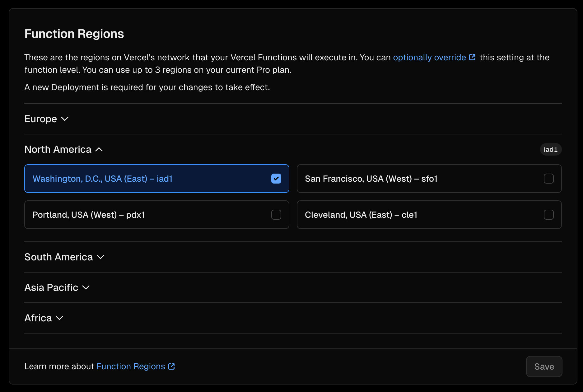Select the Washington, D.C., USA (East) label
583x392 pixels.
[x=102, y=179]
